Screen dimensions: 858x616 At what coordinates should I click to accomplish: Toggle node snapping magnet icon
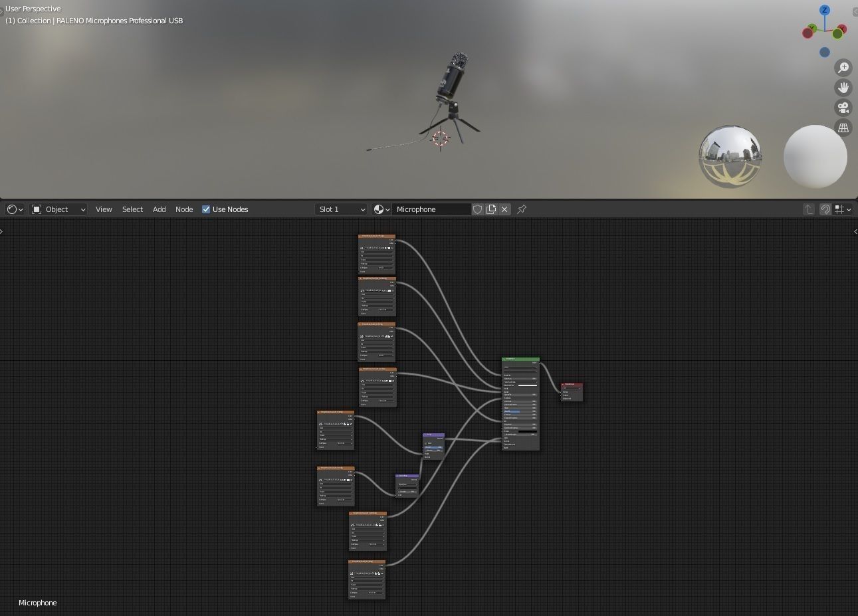tap(825, 209)
